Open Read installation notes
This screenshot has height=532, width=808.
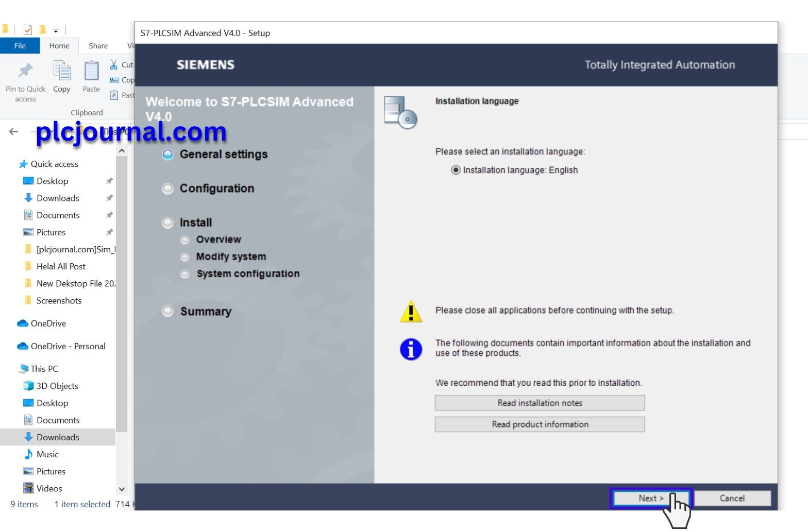point(540,403)
